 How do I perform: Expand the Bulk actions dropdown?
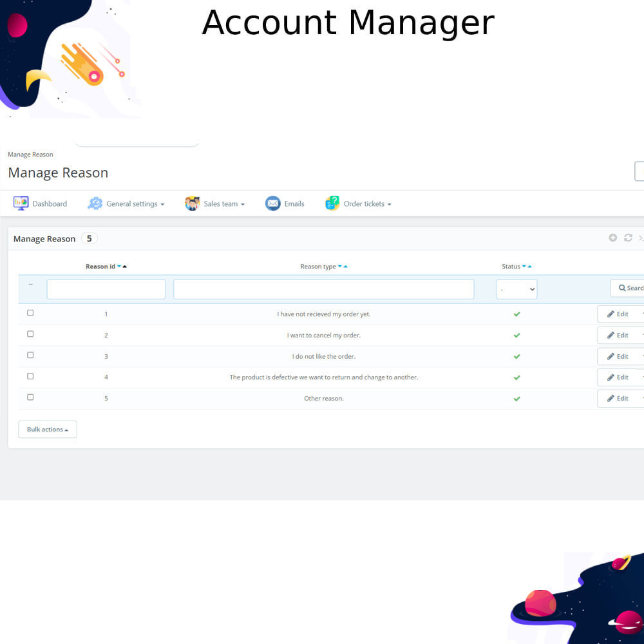pyautogui.click(x=48, y=429)
